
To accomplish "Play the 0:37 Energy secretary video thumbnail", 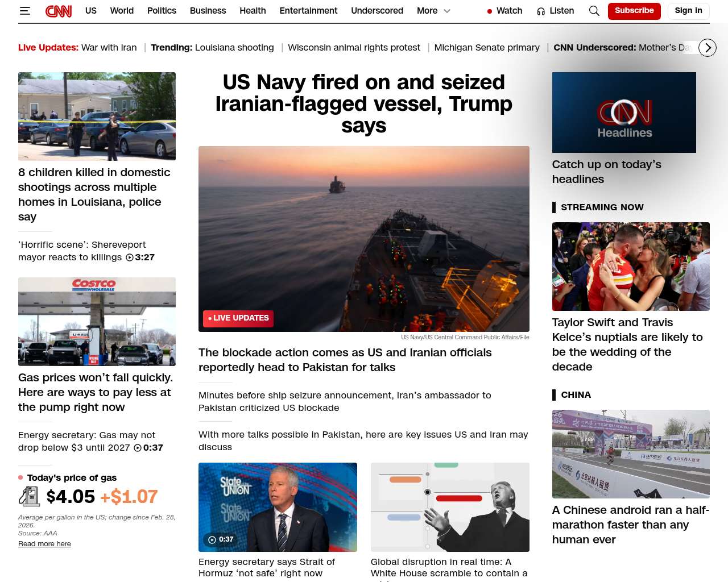I will (278, 507).
